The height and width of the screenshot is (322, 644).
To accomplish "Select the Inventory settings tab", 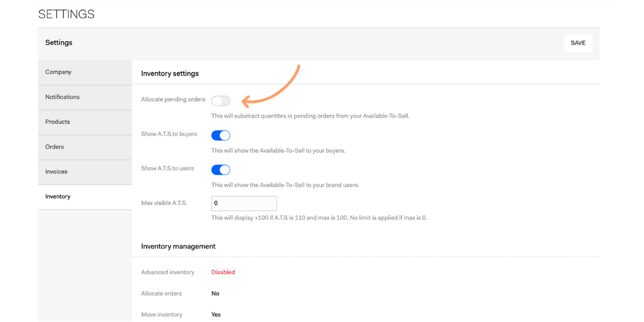I will [85, 197].
